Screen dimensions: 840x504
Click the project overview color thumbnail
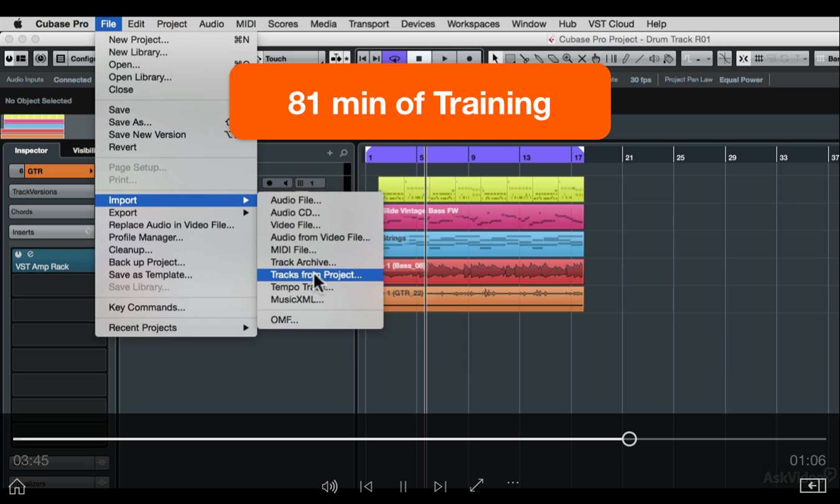34,126
